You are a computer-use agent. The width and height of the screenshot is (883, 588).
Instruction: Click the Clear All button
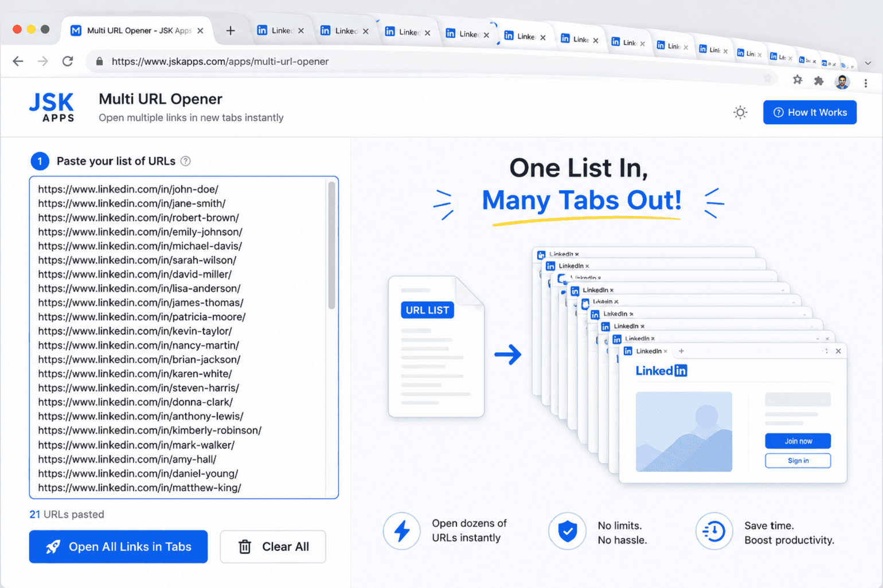(x=273, y=547)
